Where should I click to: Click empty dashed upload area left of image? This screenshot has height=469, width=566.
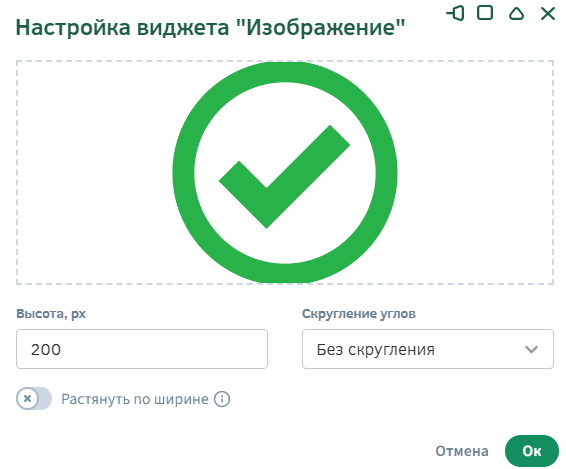(x=95, y=172)
